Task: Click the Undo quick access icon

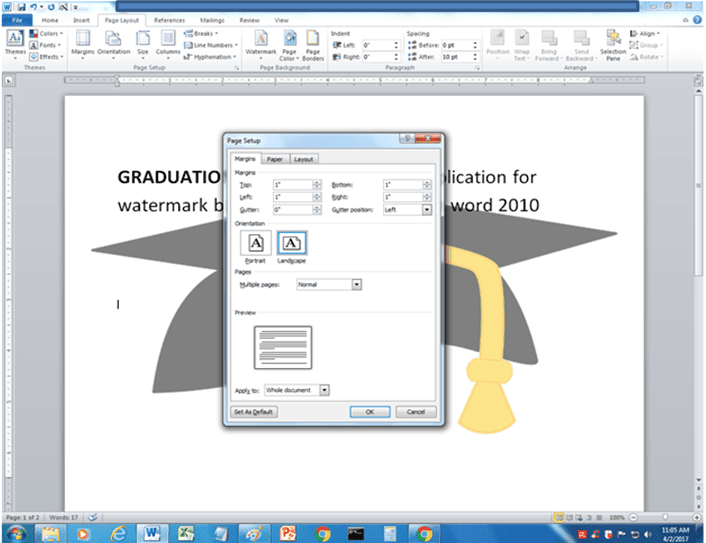Action: pyautogui.click(x=34, y=7)
